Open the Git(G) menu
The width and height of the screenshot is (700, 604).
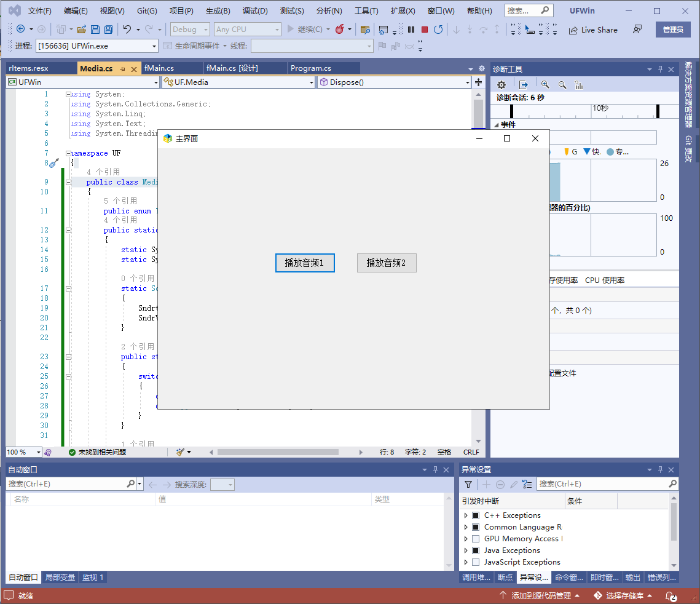pos(147,10)
